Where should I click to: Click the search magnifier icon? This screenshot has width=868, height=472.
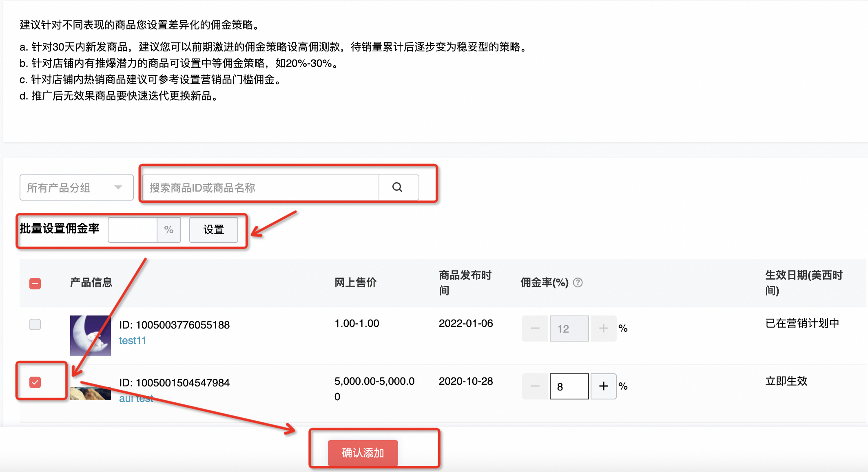tap(397, 187)
